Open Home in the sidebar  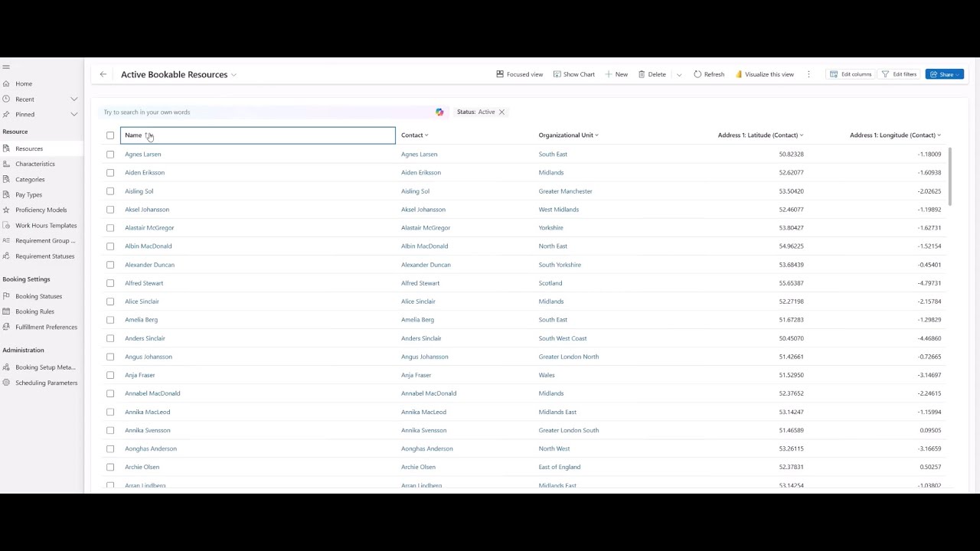click(24, 83)
